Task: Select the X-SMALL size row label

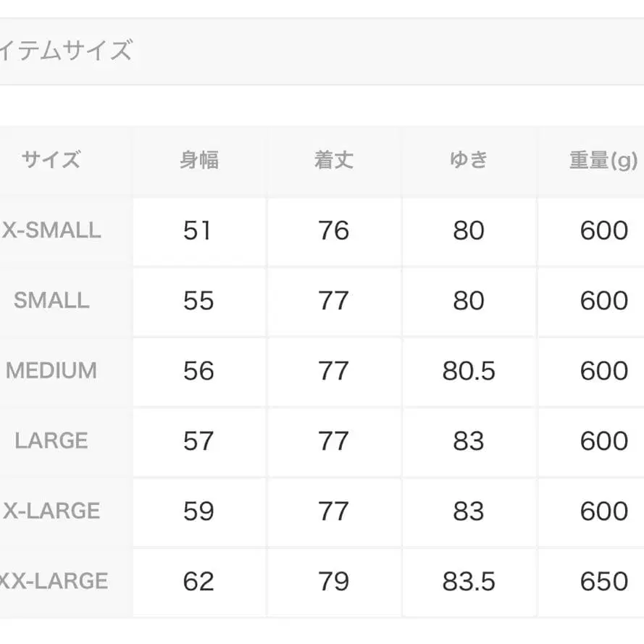Action: (x=51, y=230)
